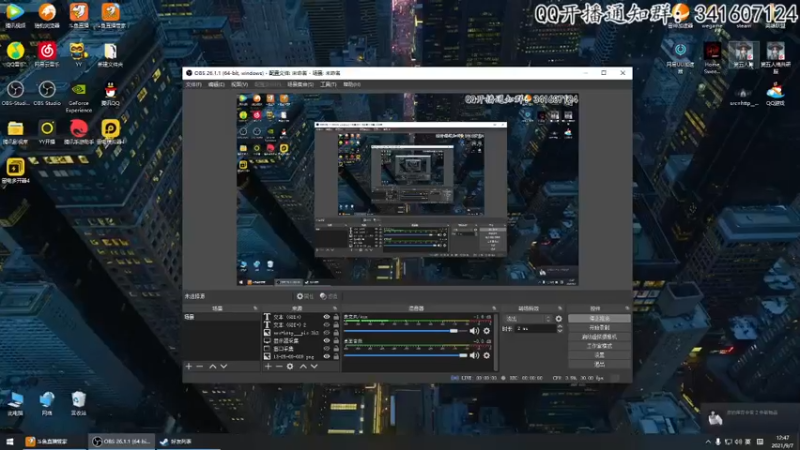Viewport: 800px width, 450px height.
Task: Open the YY owl desktop icon
Action: 78,55
